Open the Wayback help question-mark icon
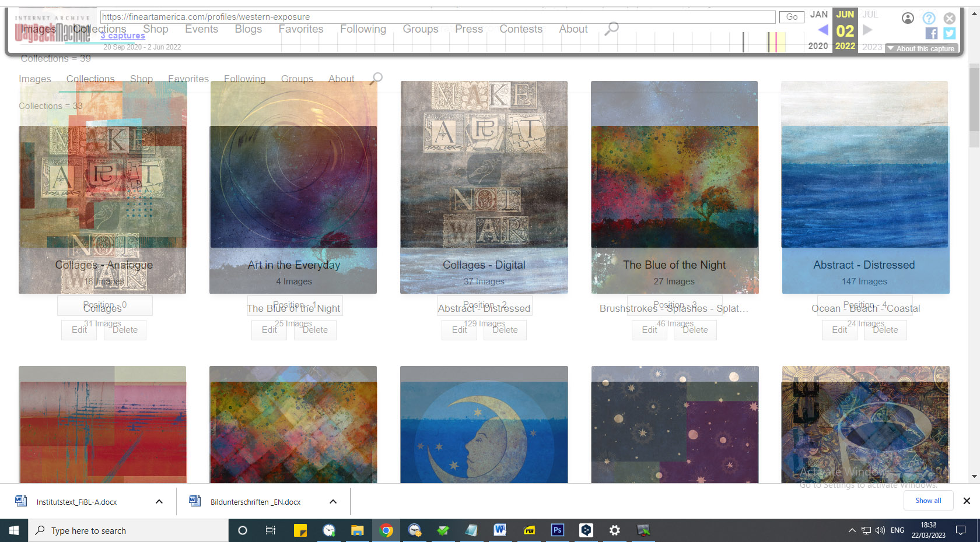This screenshot has width=980, height=542. click(929, 18)
